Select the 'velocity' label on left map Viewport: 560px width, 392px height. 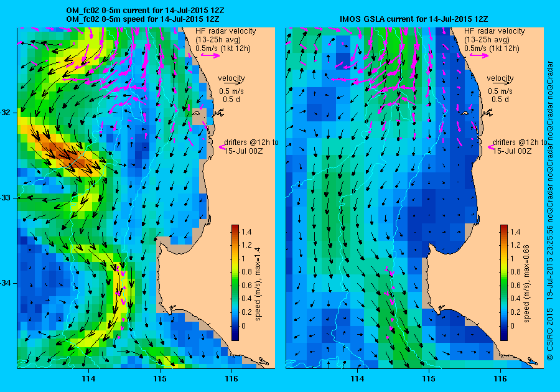pyautogui.click(x=231, y=78)
